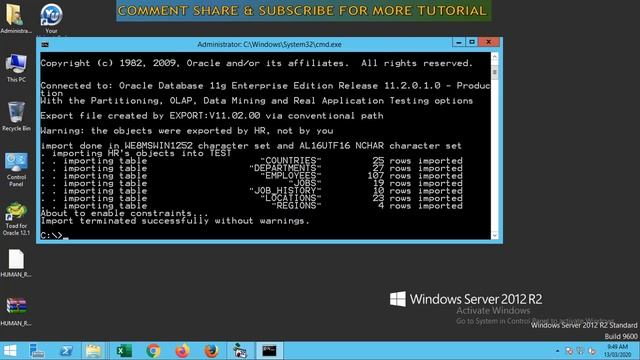Click the "LOCATIONS" table name text
Screen dimensions: 640x360
(291, 198)
